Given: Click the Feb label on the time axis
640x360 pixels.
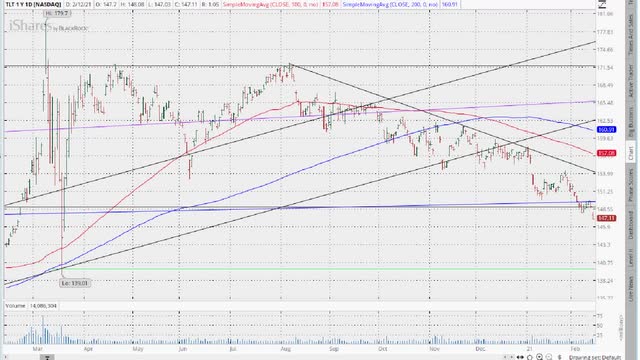Looking at the screenshot, I should (x=575, y=349).
